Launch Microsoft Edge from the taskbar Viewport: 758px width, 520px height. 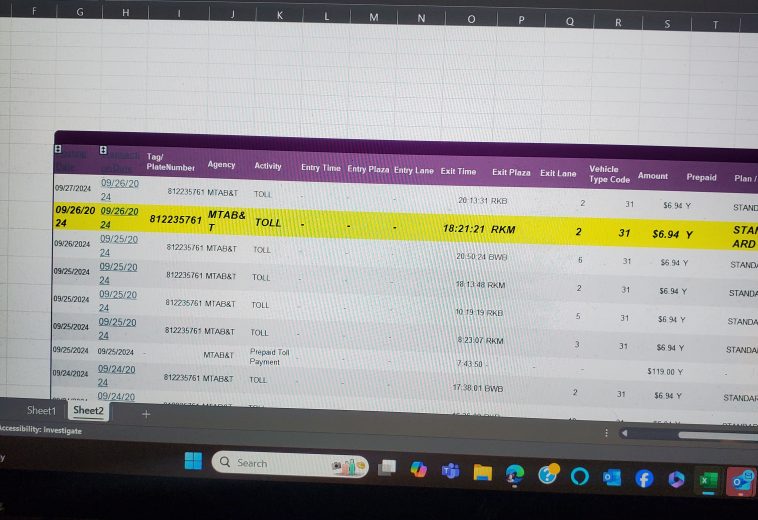[x=515, y=474]
